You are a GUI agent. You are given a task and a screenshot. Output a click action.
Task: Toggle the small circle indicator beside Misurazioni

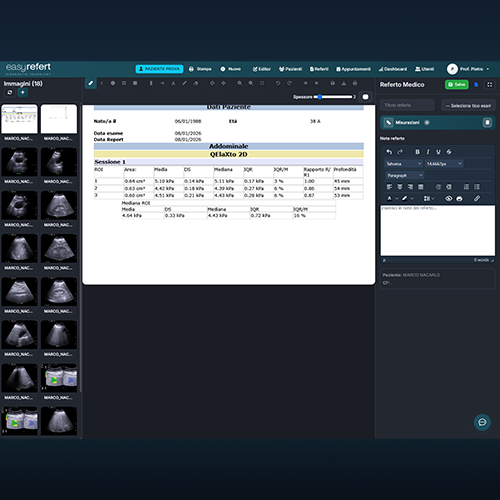(x=427, y=123)
